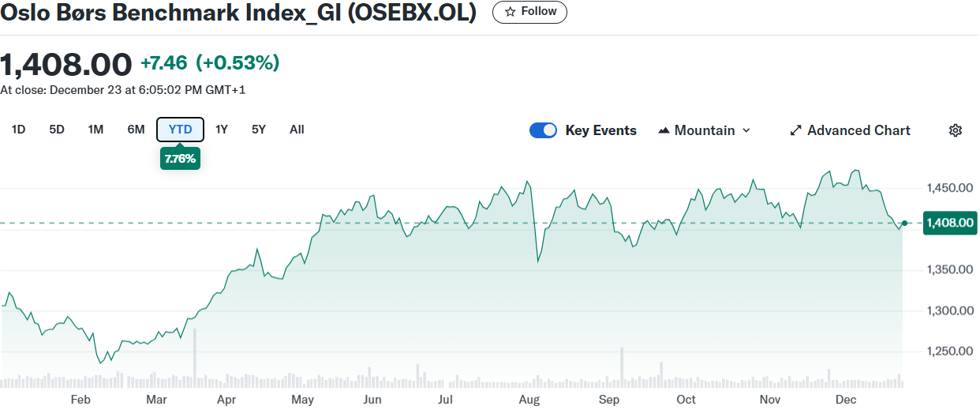Click the 1,300.00 y-axis label
This screenshot has width=980, height=410.
pyautogui.click(x=949, y=310)
